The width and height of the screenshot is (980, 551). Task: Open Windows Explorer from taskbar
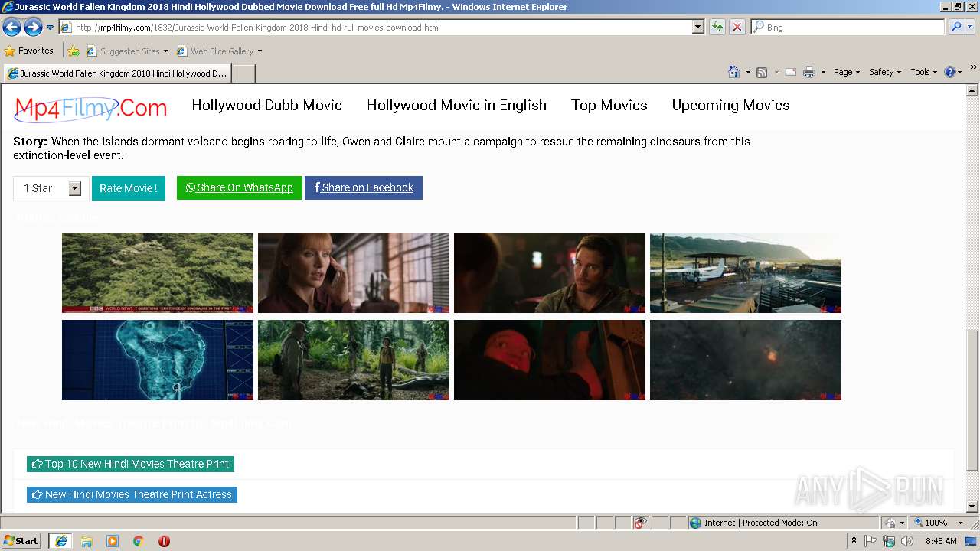click(87, 541)
